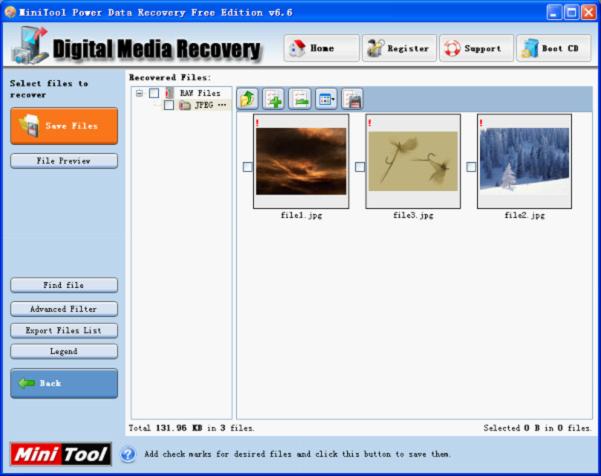Select the file3.jpg feathers thumbnail
Viewport: 601px width, 476px height.
pos(413,161)
